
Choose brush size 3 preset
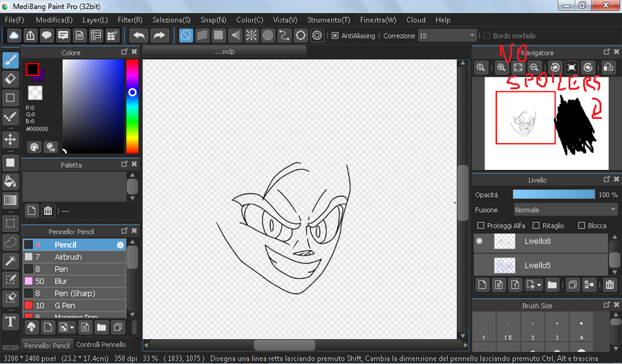click(x=557, y=327)
